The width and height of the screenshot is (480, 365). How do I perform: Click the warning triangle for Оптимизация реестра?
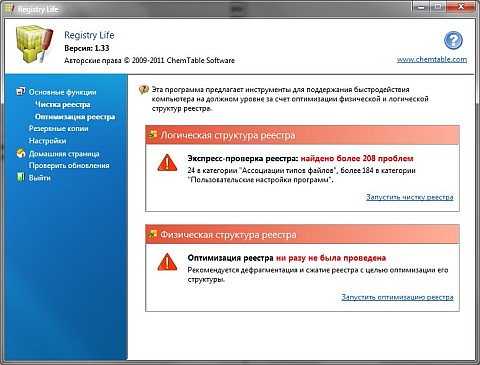click(167, 262)
